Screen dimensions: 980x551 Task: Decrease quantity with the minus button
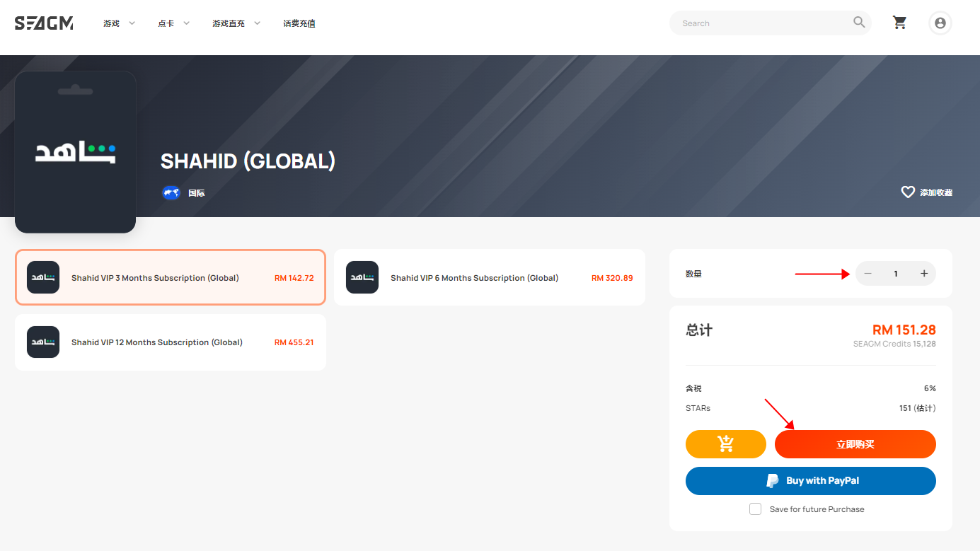pyautogui.click(x=868, y=274)
